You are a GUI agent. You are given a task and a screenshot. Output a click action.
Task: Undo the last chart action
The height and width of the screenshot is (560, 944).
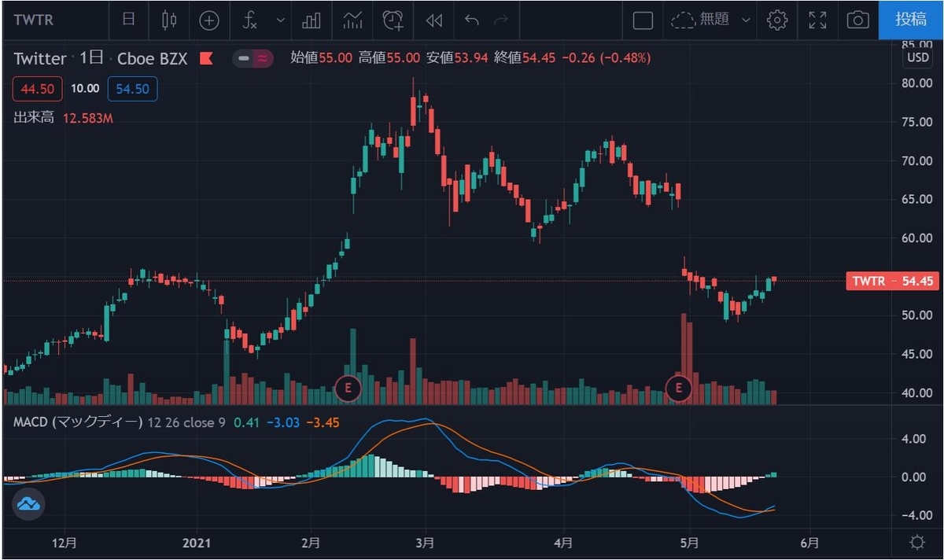point(472,20)
